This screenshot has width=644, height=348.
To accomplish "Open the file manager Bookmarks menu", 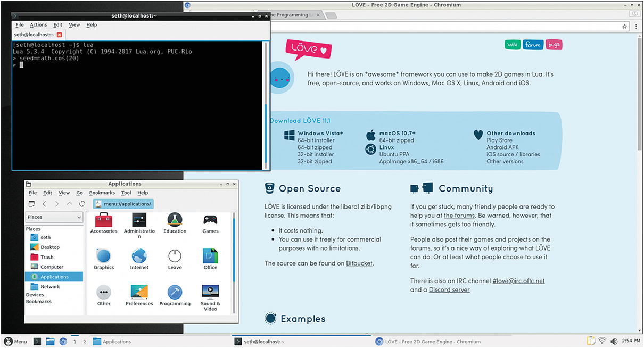I will point(102,193).
